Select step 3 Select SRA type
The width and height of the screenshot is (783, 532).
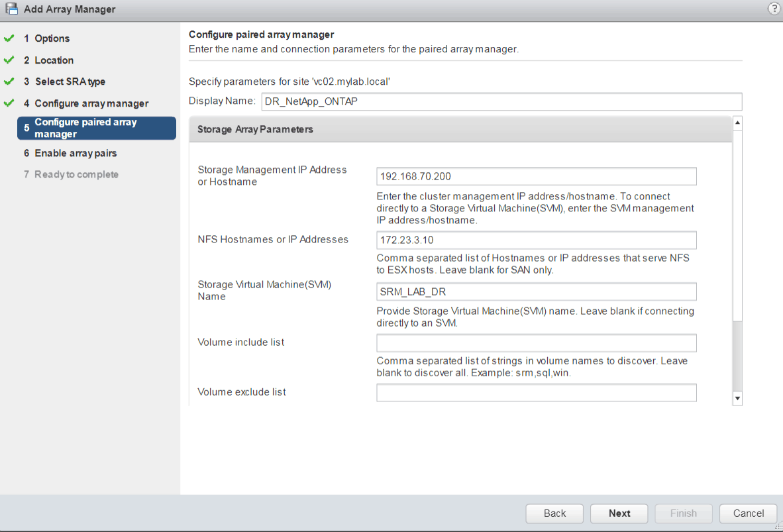pos(70,81)
